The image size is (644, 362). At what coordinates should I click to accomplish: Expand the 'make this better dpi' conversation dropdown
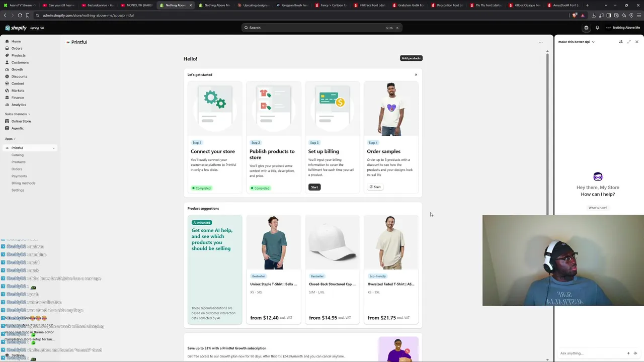tap(593, 42)
